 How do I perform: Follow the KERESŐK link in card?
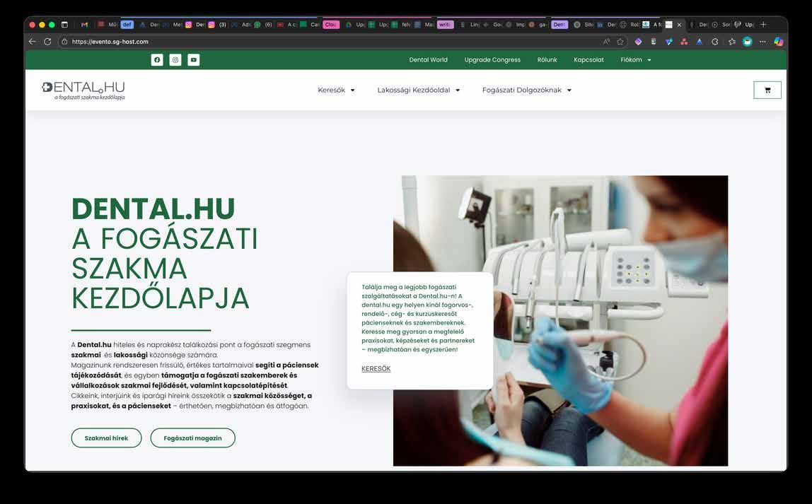(376, 368)
